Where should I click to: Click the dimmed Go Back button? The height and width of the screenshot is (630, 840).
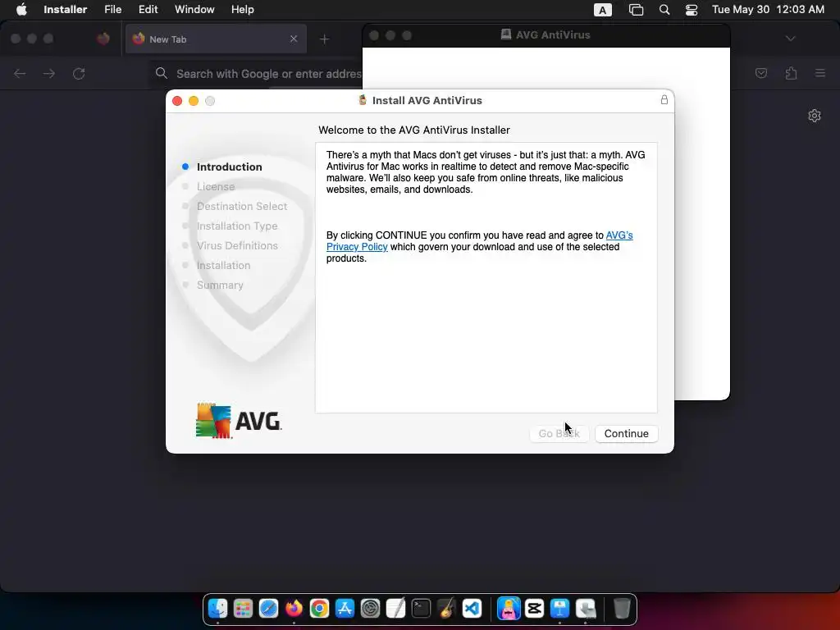point(559,433)
